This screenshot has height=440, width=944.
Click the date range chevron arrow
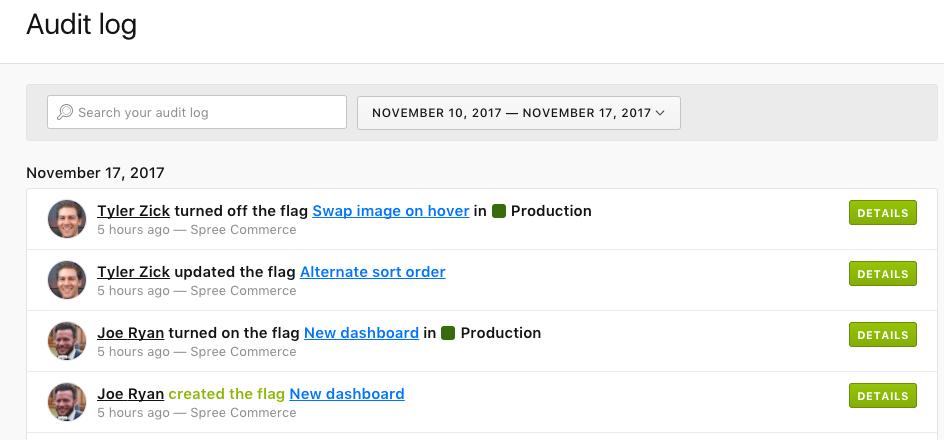tap(660, 113)
